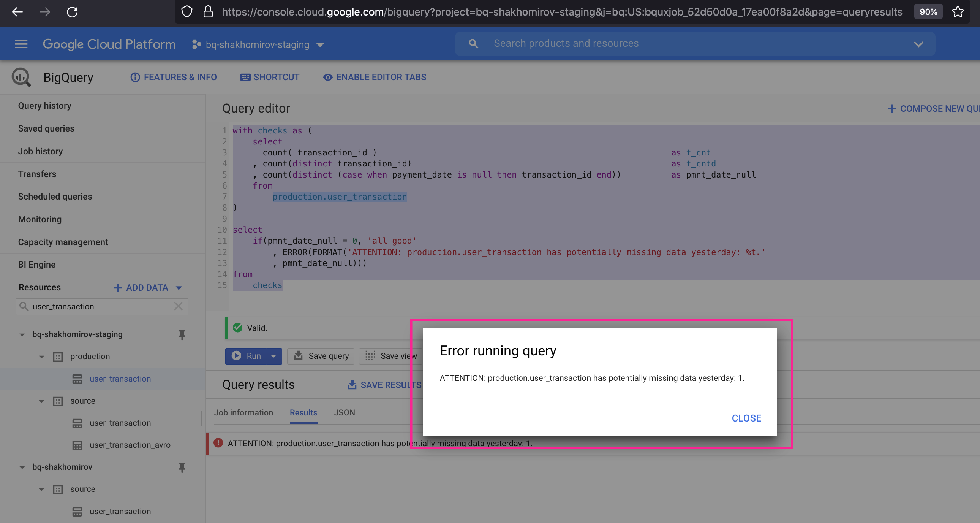Screen dimensions: 980x523
Task: Click the browser reload icon
Action: (x=72, y=12)
